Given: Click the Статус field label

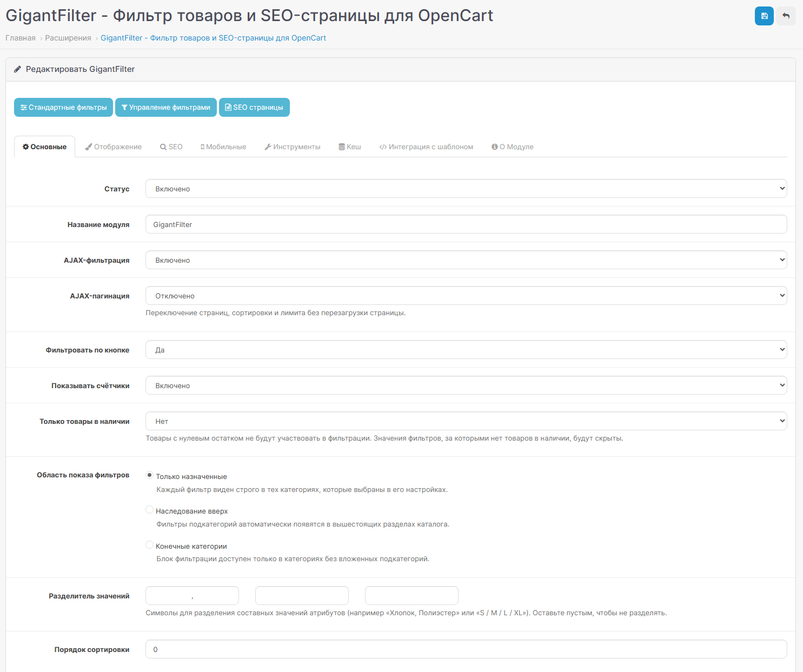Looking at the screenshot, I should point(117,189).
